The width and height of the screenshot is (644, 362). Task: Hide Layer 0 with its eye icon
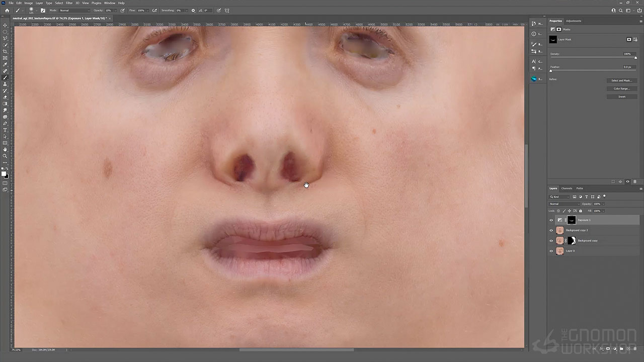click(x=551, y=251)
